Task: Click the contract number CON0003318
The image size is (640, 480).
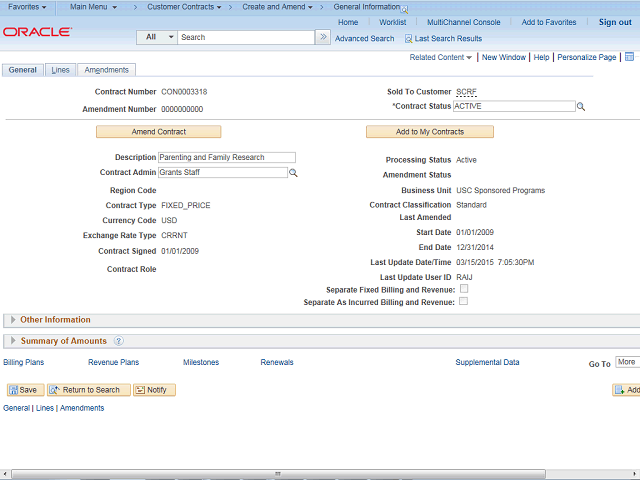Action: point(184,92)
